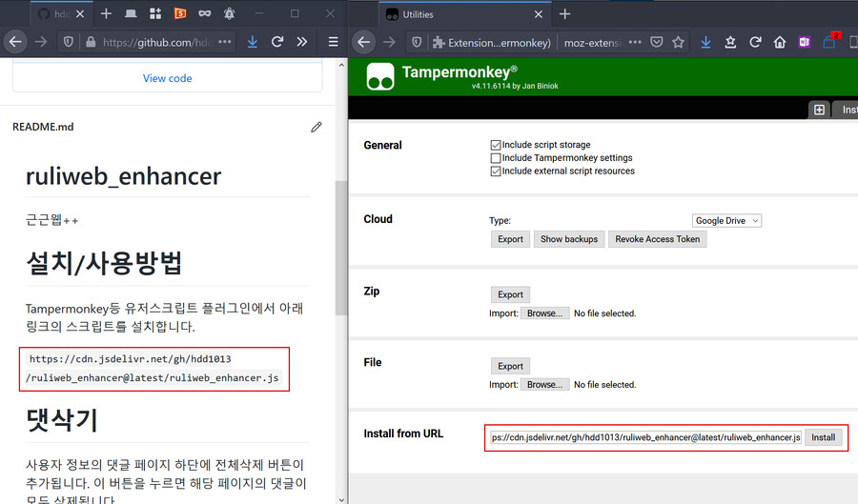The width and height of the screenshot is (858, 504).
Task: Open the container icon with red badge
Action: coord(830,41)
